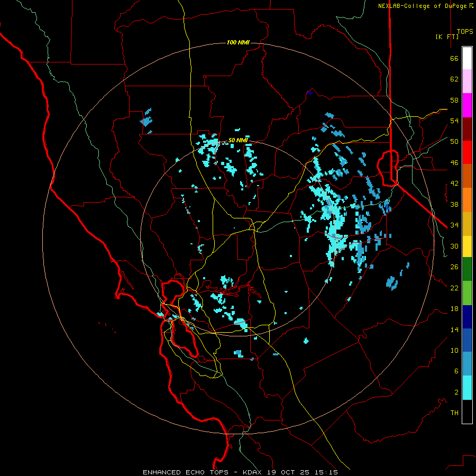Image resolution: width=476 pixels, height=476 pixels.
Task: Click the legend value 22
Action: [454, 288]
